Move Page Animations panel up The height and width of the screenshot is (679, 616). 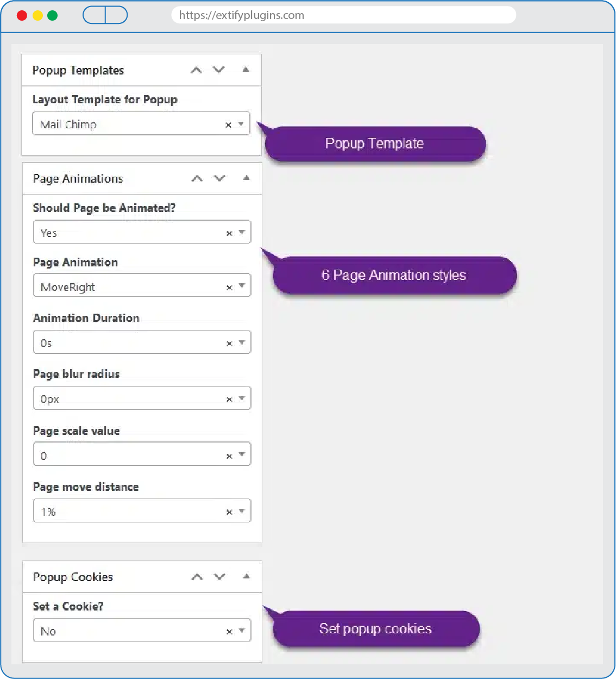197,178
